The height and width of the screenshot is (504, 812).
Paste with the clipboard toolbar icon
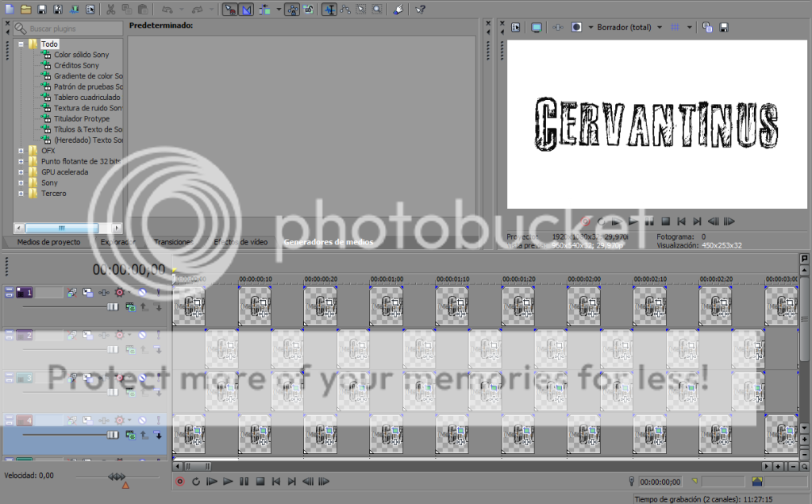coord(142,10)
